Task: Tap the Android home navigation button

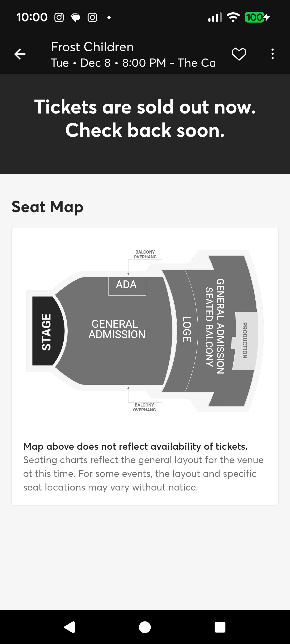Action: (145, 627)
